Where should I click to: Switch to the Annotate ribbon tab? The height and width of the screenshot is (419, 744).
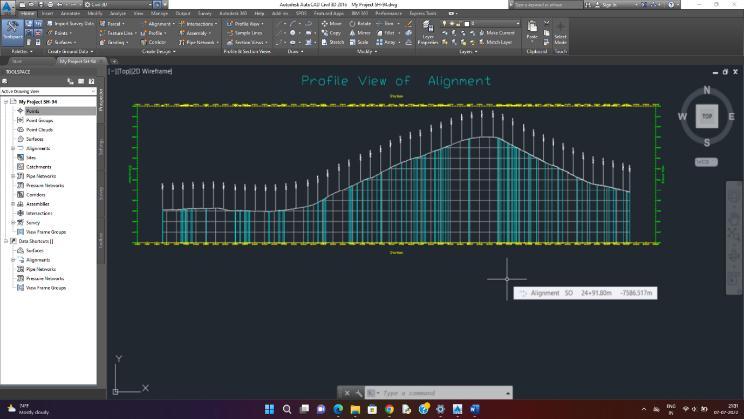(70, 13)
